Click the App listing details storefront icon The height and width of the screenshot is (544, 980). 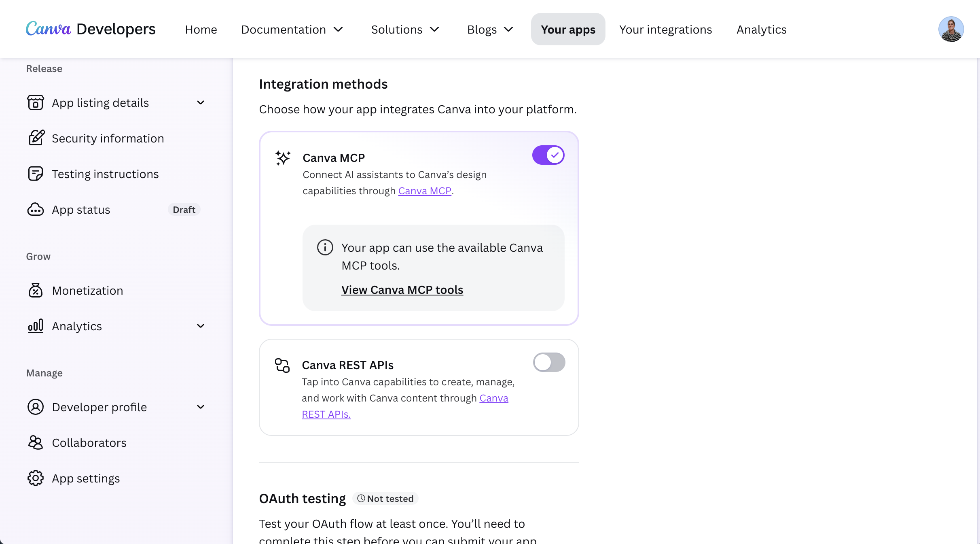point(36,103)
